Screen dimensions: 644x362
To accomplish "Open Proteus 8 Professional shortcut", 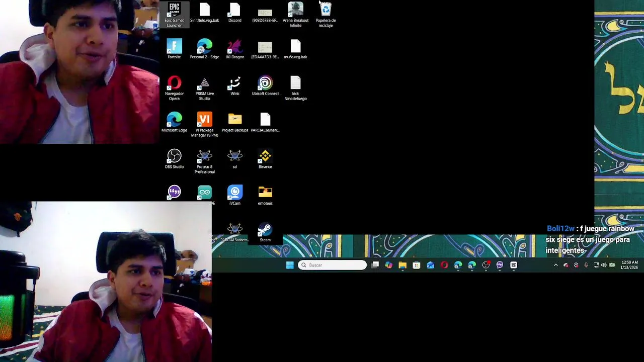I will tap(204, 161).
